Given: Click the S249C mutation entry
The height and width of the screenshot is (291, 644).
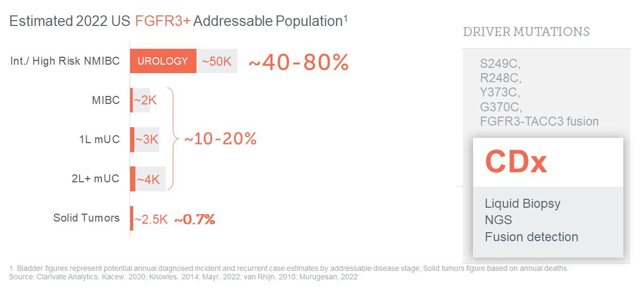Looking at the screenshot, I should [500, 64].
